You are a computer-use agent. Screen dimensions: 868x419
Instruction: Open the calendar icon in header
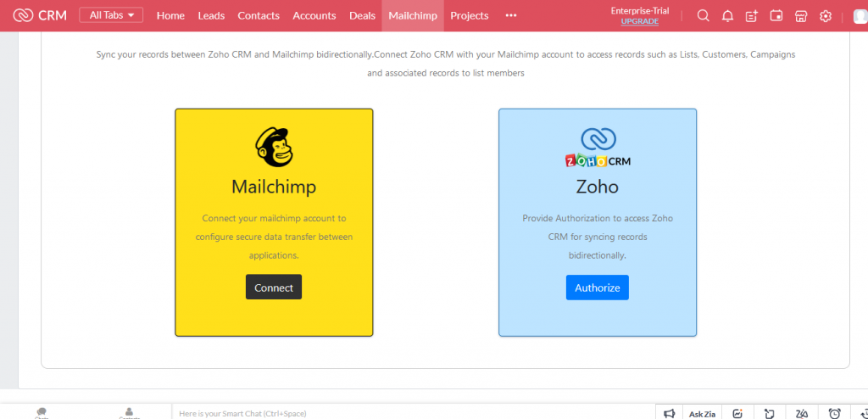pyautogui.click(x=776, y=15)
